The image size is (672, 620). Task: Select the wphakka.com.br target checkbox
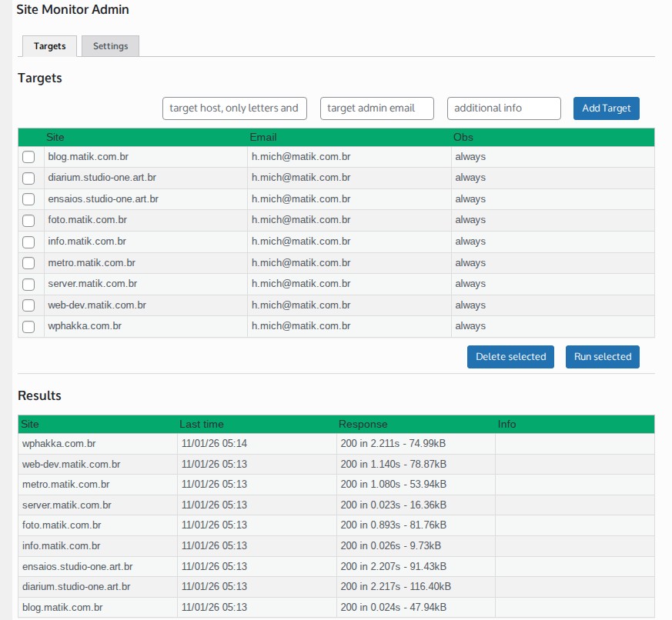pyautogui.click(x=28, y=327)
